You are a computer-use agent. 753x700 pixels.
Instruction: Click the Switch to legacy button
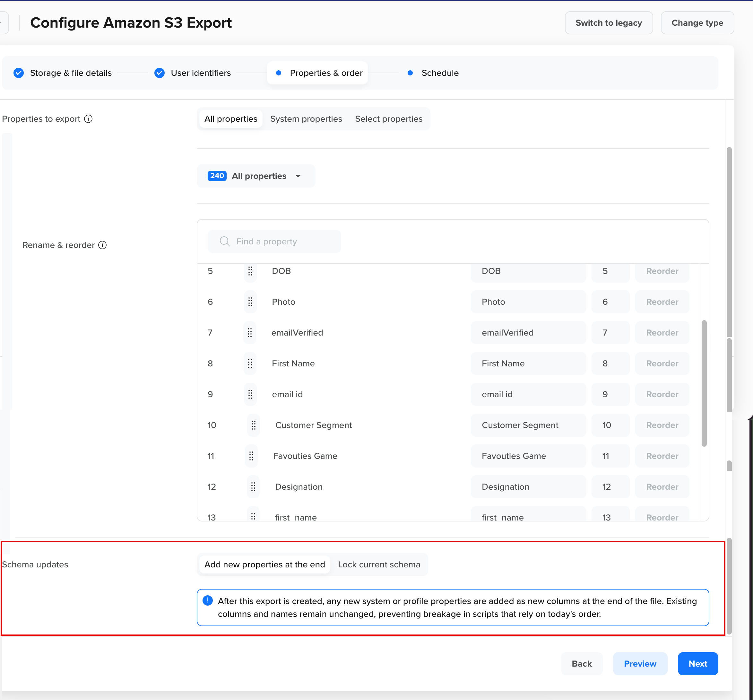(608, 23)
